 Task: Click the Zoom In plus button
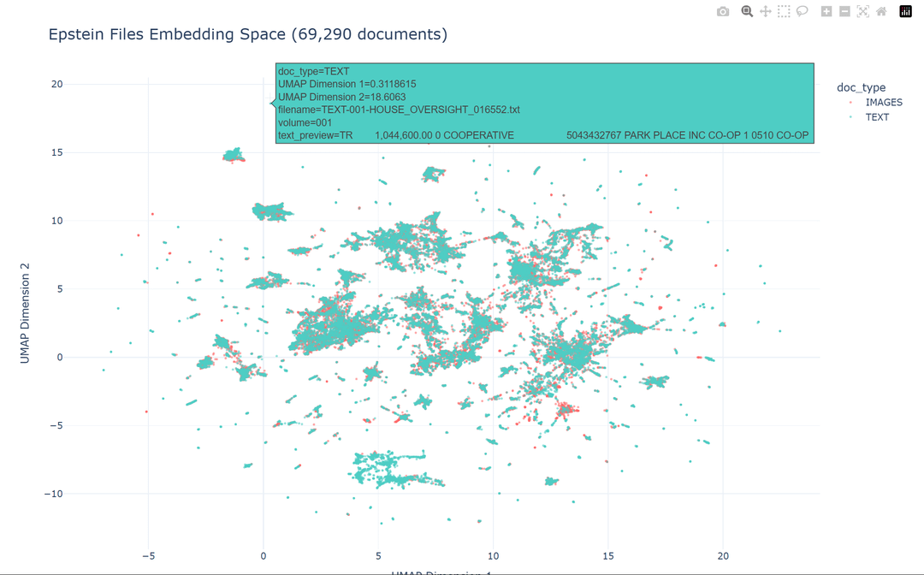coord(826,11)
